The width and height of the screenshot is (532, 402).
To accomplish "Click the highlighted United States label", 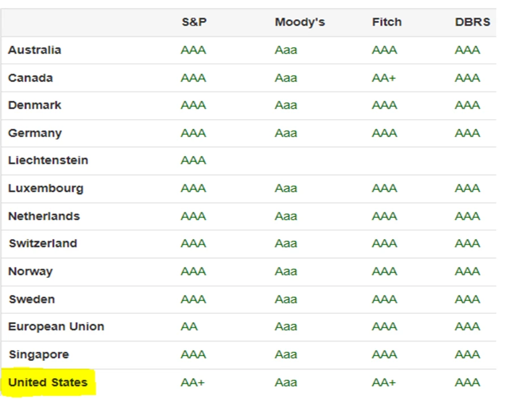I will point(48,382).
